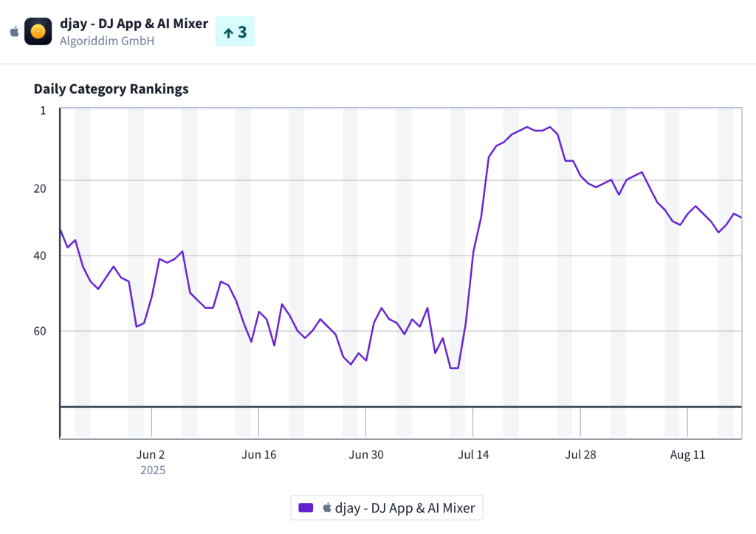Click the purple legend color swatch
Viewport: 756px width, 534px height.
coord(306,507)
